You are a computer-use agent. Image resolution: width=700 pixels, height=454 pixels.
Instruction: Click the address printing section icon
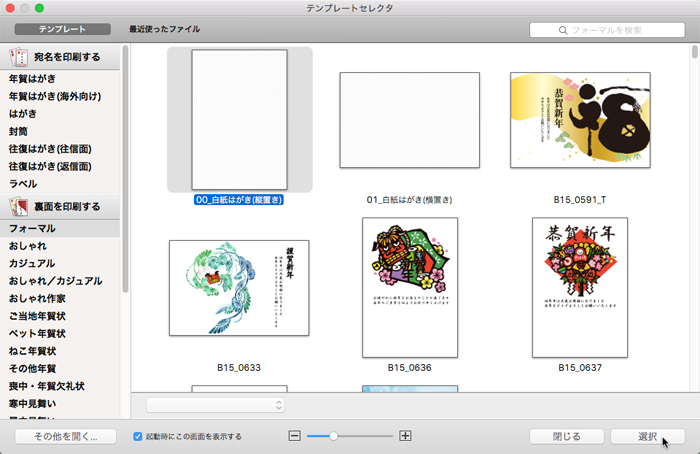click(20, 58)
